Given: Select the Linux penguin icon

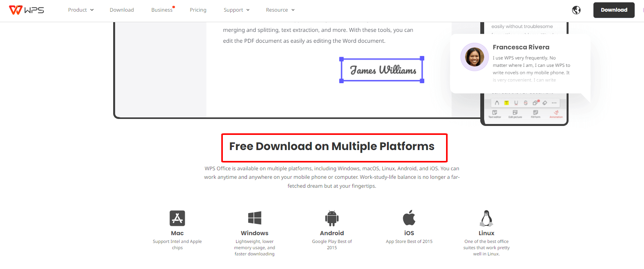Looking at the screenshot, I should (x=486, y=218).
